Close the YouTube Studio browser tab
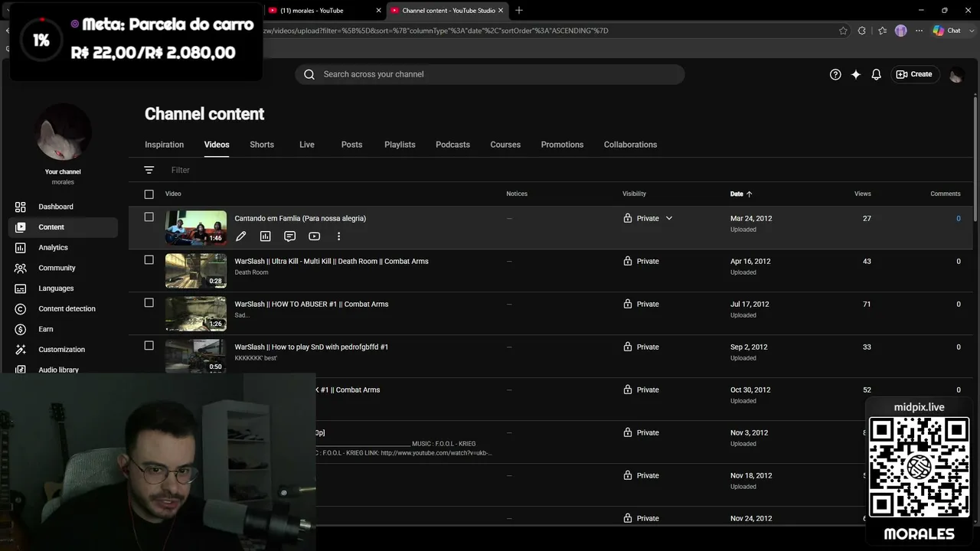 [502, 10]
